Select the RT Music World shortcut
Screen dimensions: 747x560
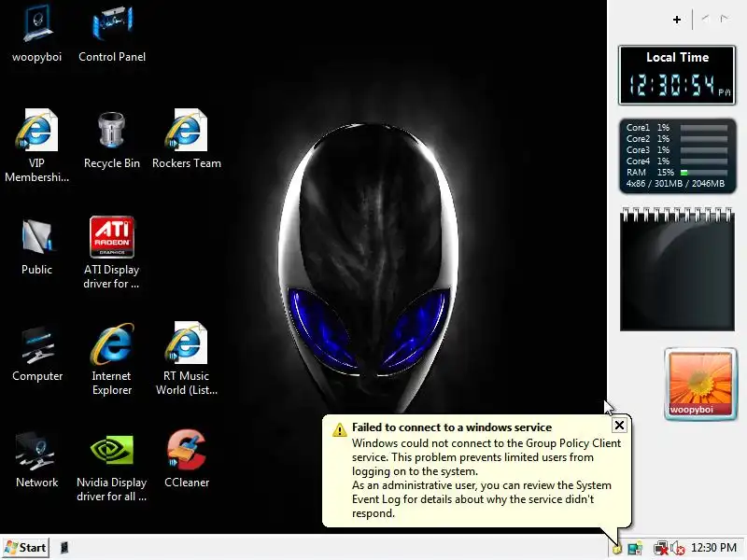coord(186,359)
